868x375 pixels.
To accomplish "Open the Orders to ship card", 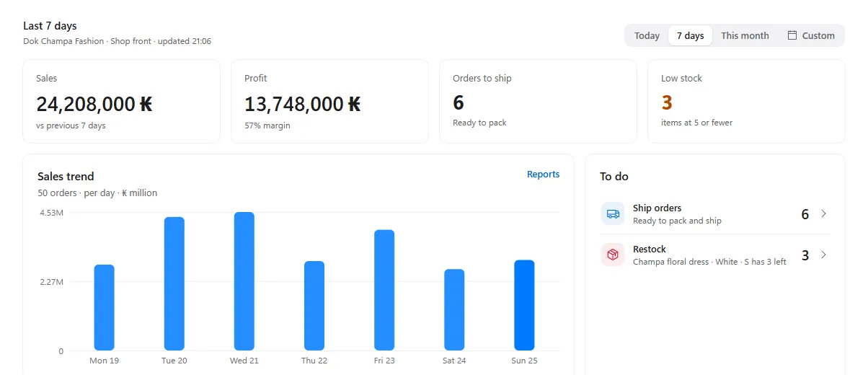I will pos(538,101).
